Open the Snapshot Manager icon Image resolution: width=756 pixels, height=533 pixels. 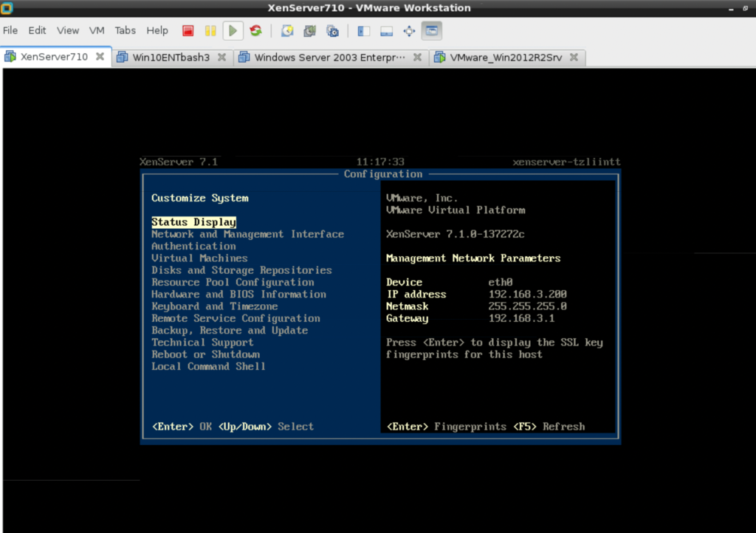click(332, 31)
